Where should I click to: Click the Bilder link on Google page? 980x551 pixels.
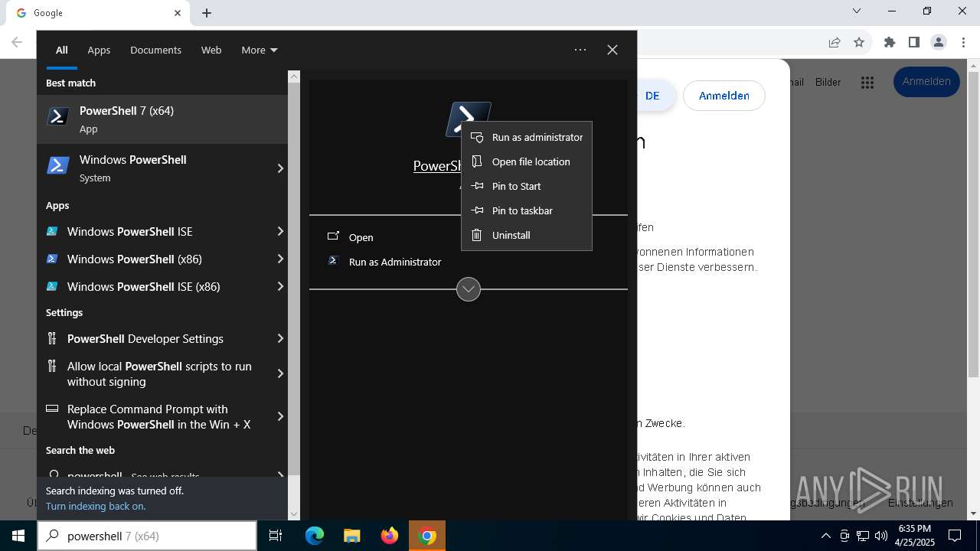[828, 82]
